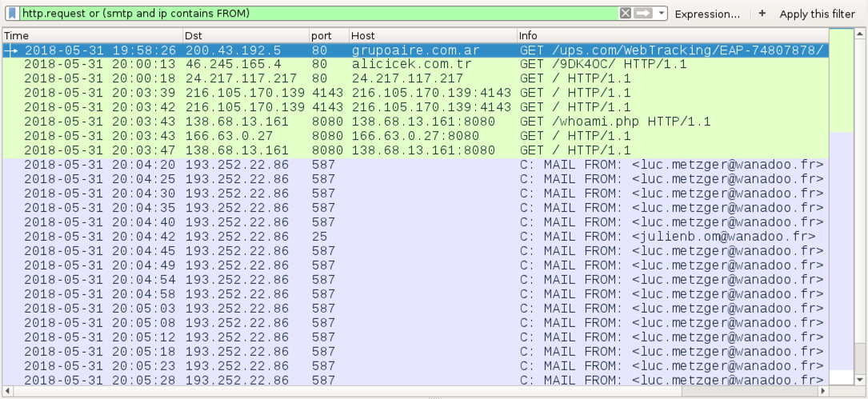Click the Apply this filter button
The width and height of the screenshot is (868, 399).
(817, 14)
